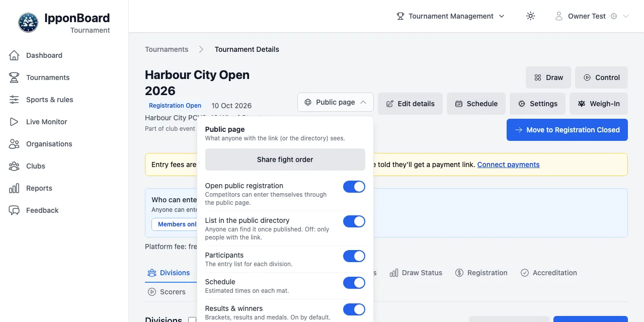Click the Harbour City Open 2026 title
The image size is (644, 322).
click(197, 83)
